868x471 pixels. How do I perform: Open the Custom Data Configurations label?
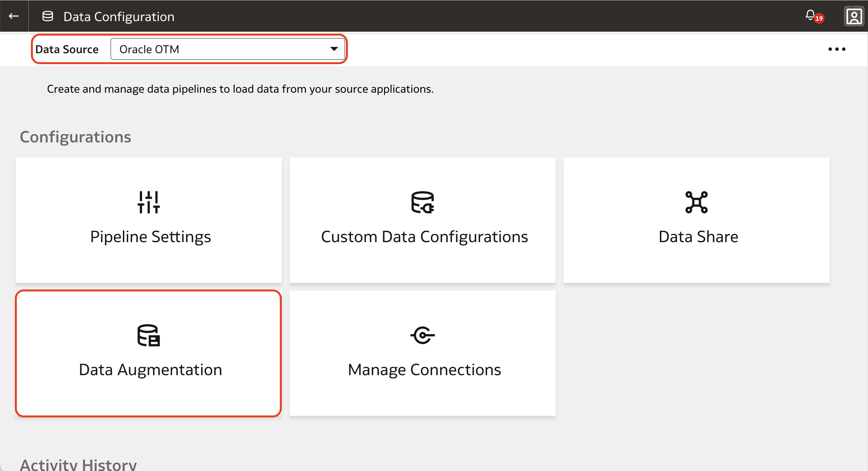[424, 237]
